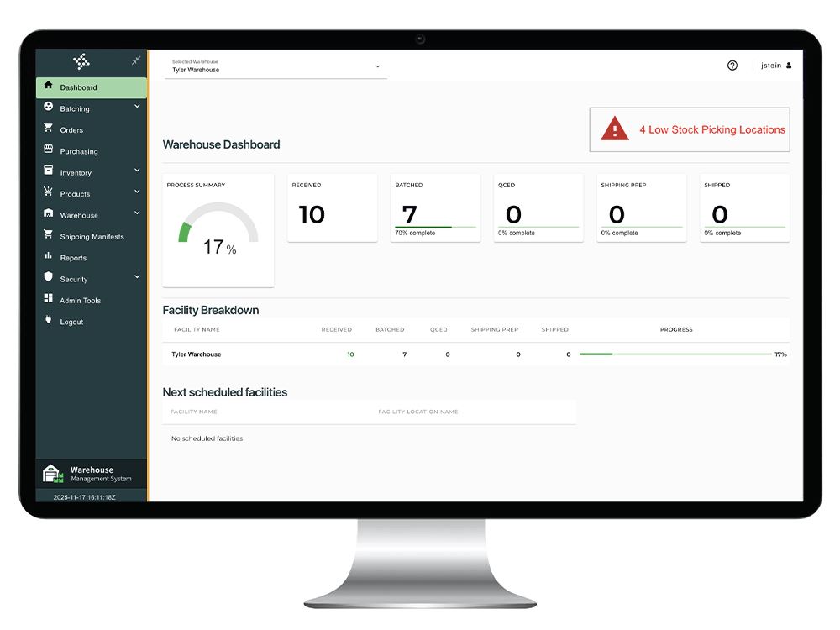This screenshot has width=840, height=630.
Task: Go to Shipping Manifests in the sidebar
Action: tap(92, 237)
